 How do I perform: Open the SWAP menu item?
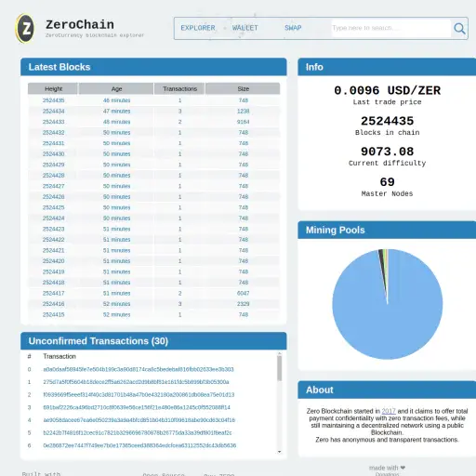pos(293,28)
